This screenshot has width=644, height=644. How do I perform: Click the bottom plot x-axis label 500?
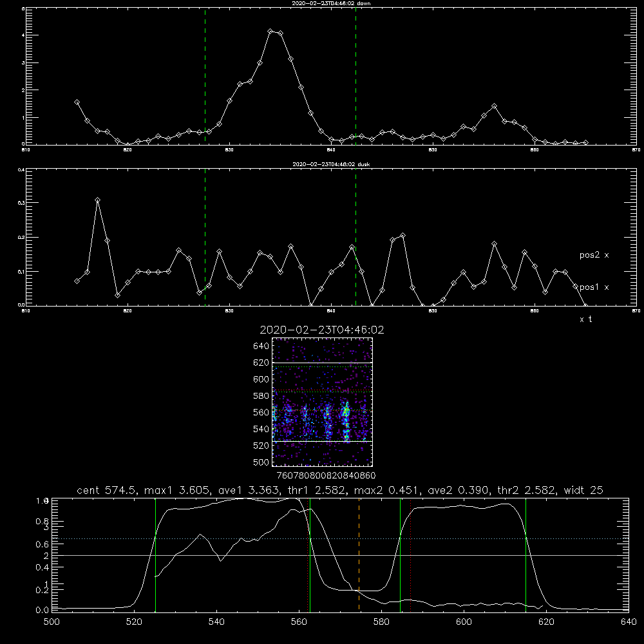52,622
